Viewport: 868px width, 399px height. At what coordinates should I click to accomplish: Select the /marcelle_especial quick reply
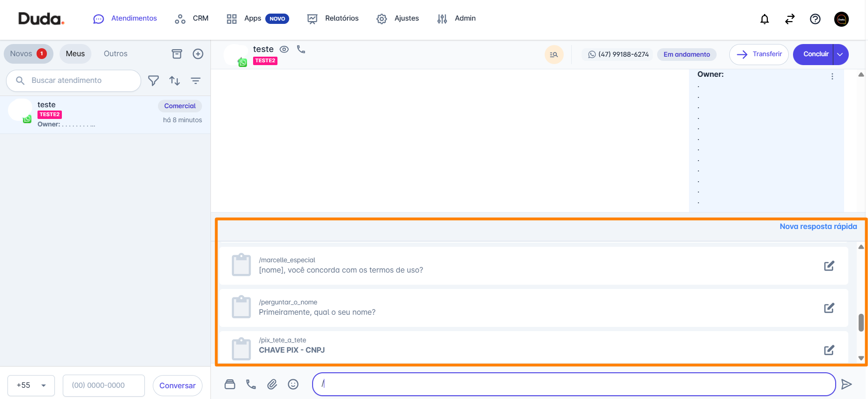pyautogui.click(x=341, y=266)
